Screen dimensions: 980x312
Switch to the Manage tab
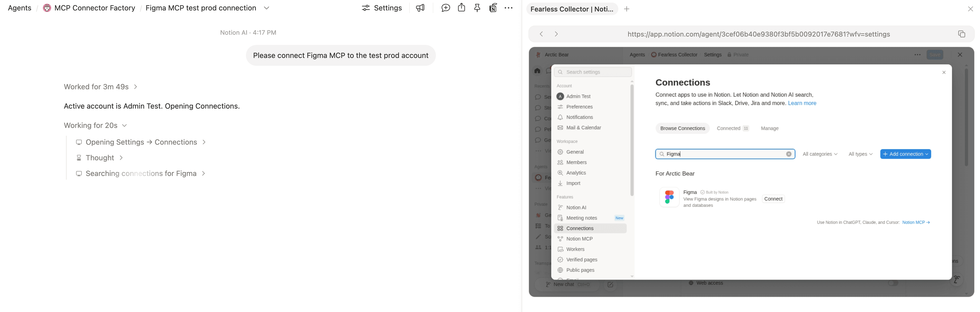coord(770,128)
